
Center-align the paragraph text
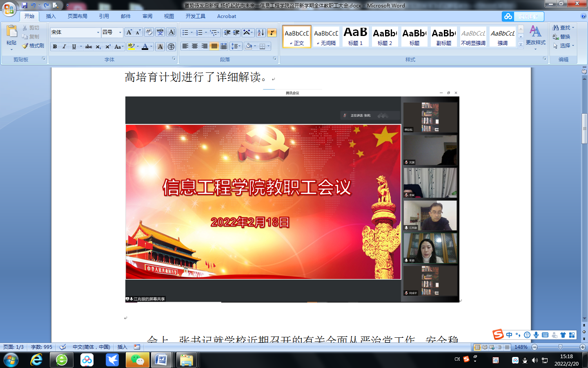pos(195,46)
